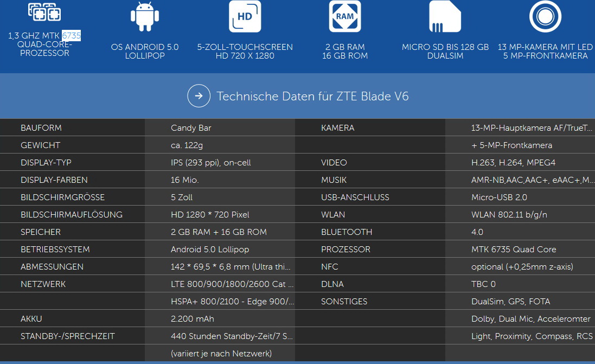Open Technische Daten für ZTE Blade V6
Viewport: 595px width, 364px height.
[x=298, y=96]
